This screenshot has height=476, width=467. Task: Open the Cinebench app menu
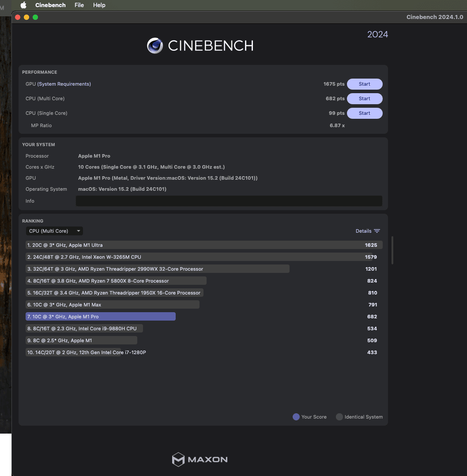(50, 5)
